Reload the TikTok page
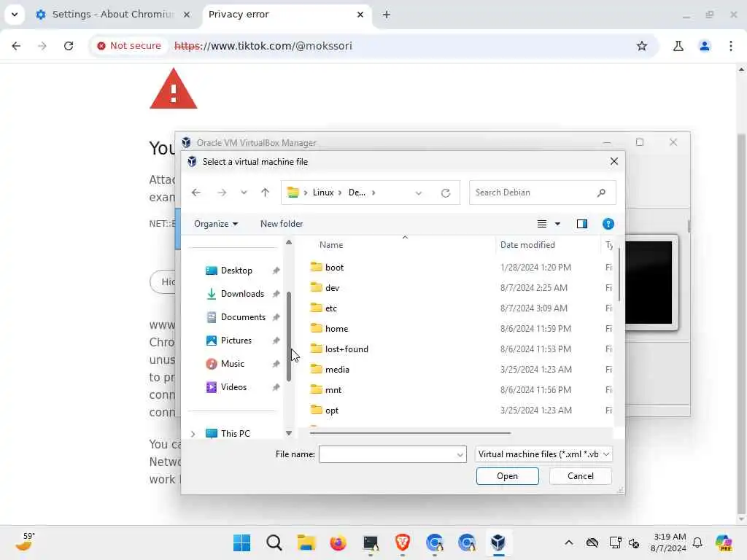 click(69, 46)
